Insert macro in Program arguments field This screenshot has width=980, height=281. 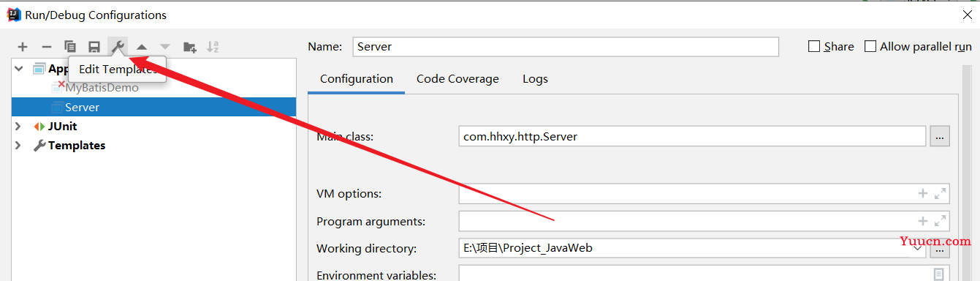(x=923, y=221)
